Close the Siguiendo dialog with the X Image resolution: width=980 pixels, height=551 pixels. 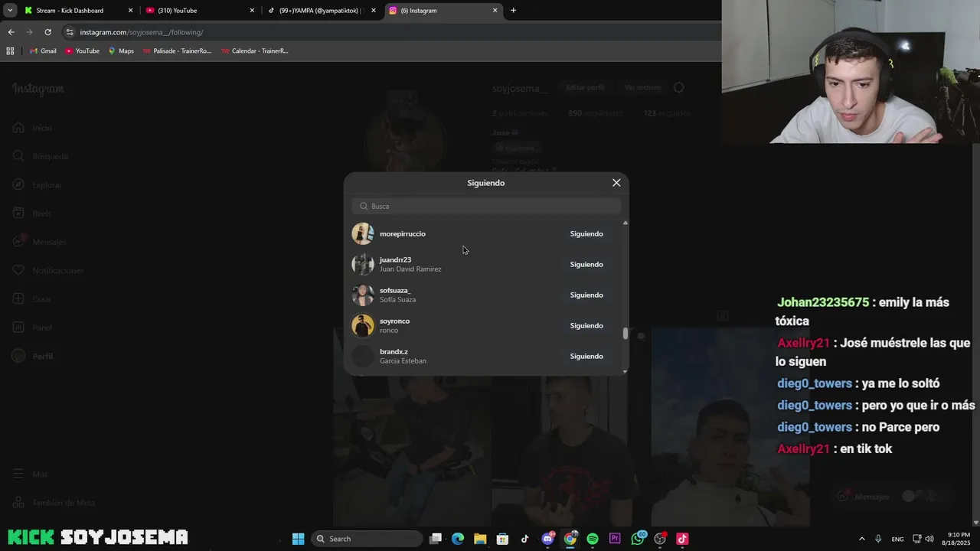[x=616, y=183]
